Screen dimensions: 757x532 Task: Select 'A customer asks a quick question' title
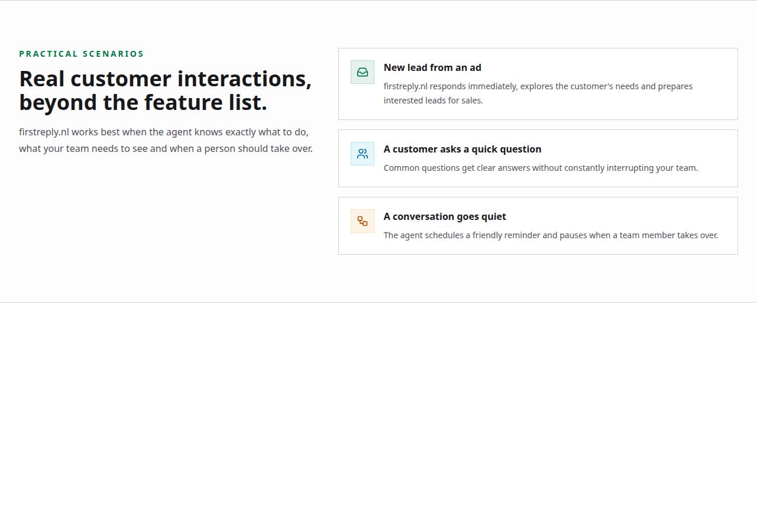tap(462, 149)
